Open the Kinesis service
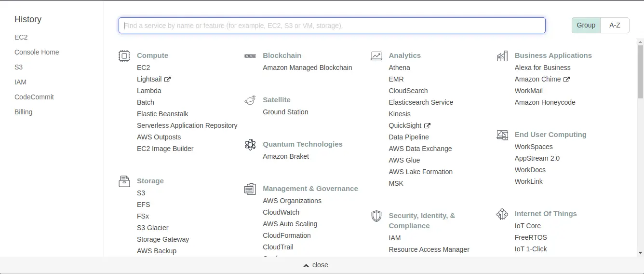 click(x=400, y=114)
